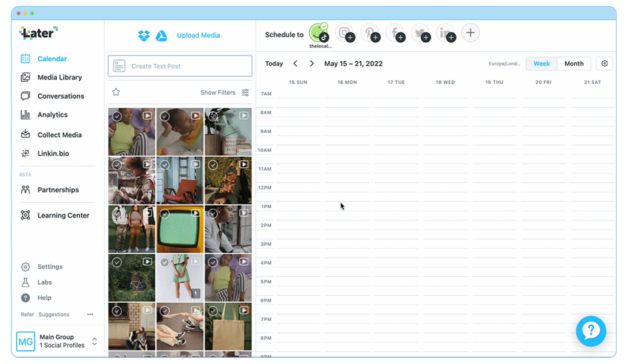
Task: Open the blue help chat bubble
Action: [x=591, y=331]
